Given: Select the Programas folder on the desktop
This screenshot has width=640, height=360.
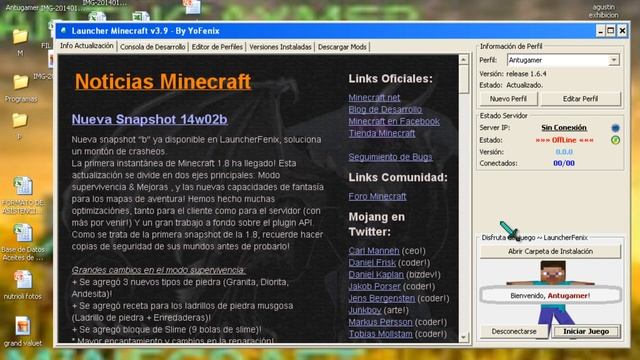Looking at the screenshot, I should click(x=20, y=88).
